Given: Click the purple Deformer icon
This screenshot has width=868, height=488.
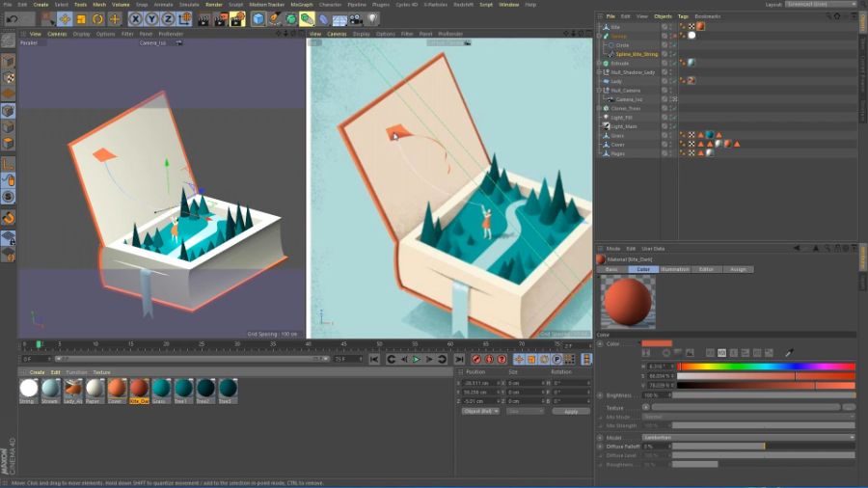Looking at the screenshot, I should tap(323, 19).
